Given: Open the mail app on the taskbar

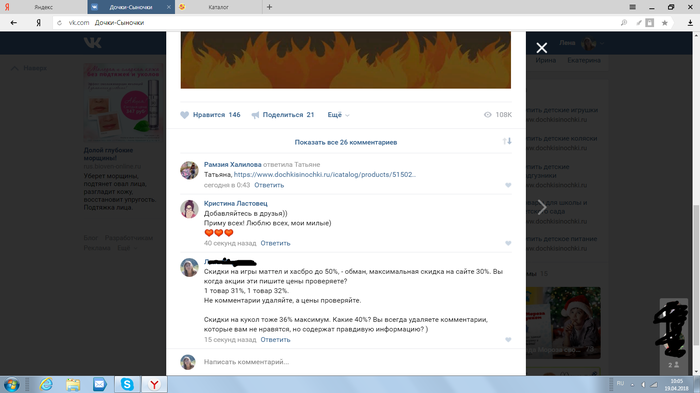Looking at the screenshot, I should pos(100,385).
